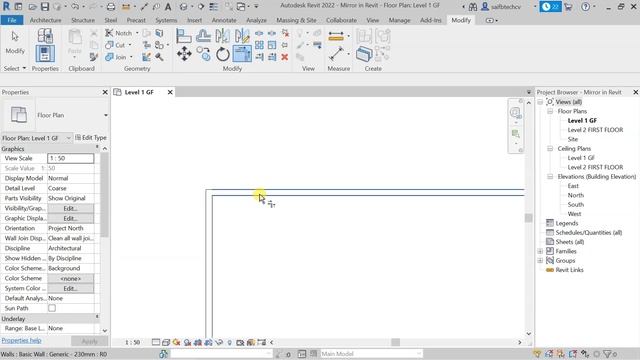The width and height of the screenshot is (640, 360).
Task: Activate Mirror - Draw Axis tool
Action: [x=242, y=36]
